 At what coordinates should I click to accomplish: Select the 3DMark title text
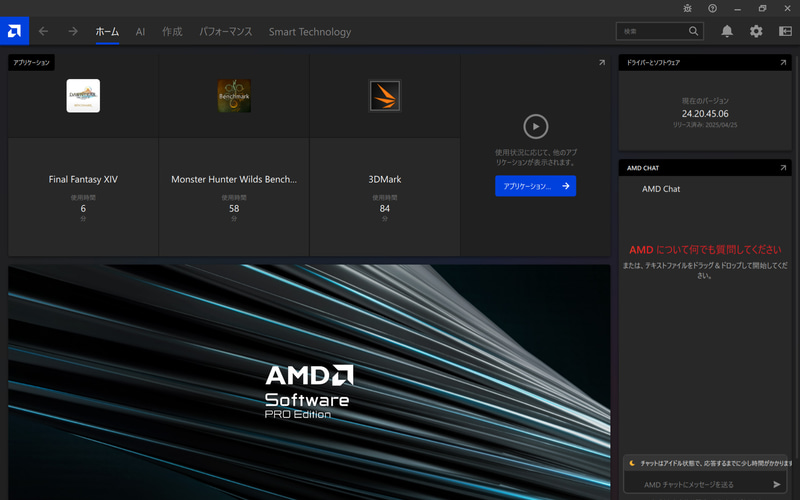[x=385, y=179]
